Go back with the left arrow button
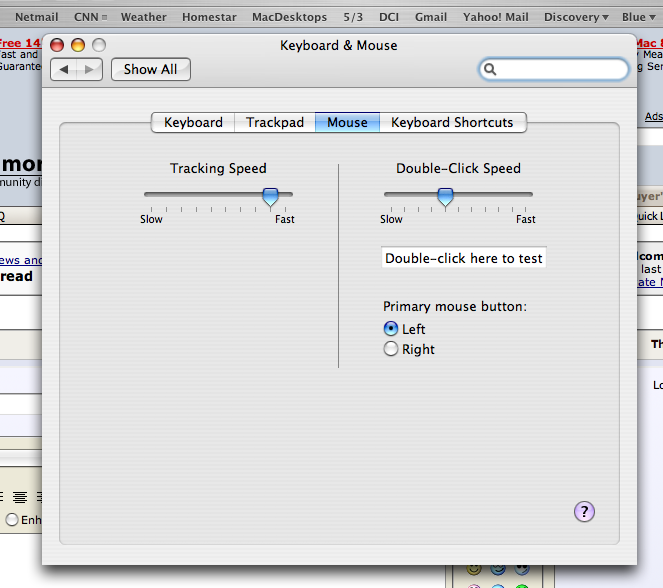 (64, 69)
